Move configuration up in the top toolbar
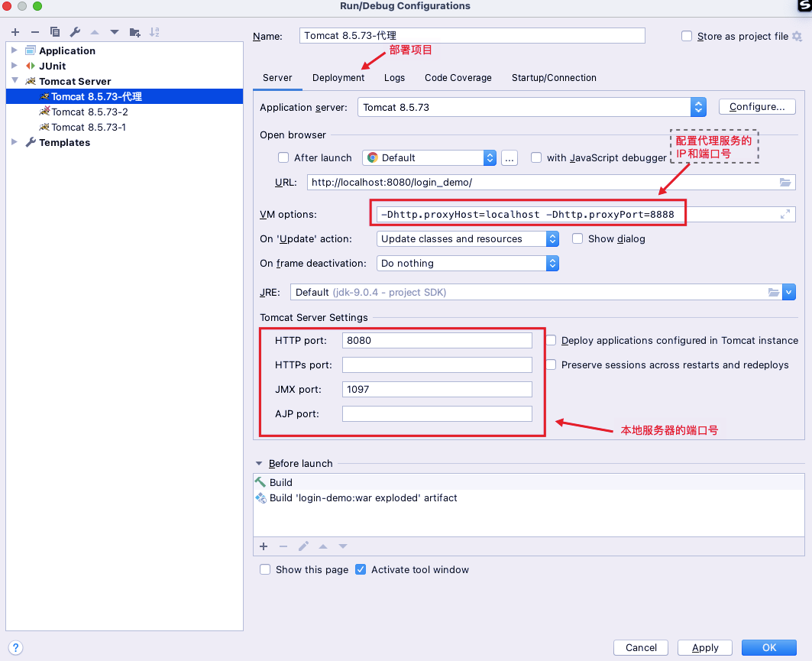 pyautogui.click(x=95, y=32)
